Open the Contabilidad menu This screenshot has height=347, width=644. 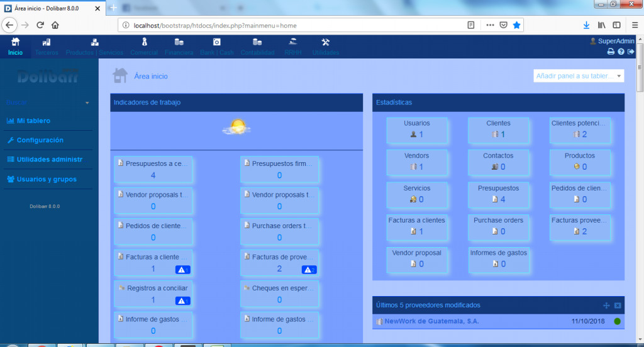pyautogui.click(x=257, y=47)
